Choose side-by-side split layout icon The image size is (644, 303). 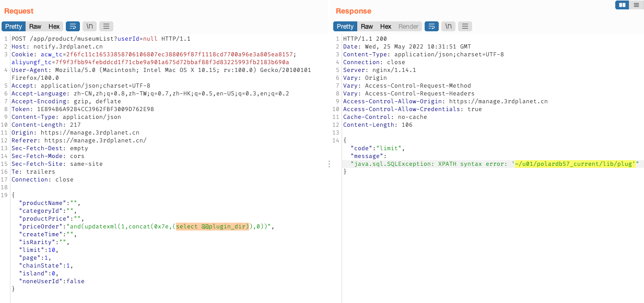(x=622, y=5)
